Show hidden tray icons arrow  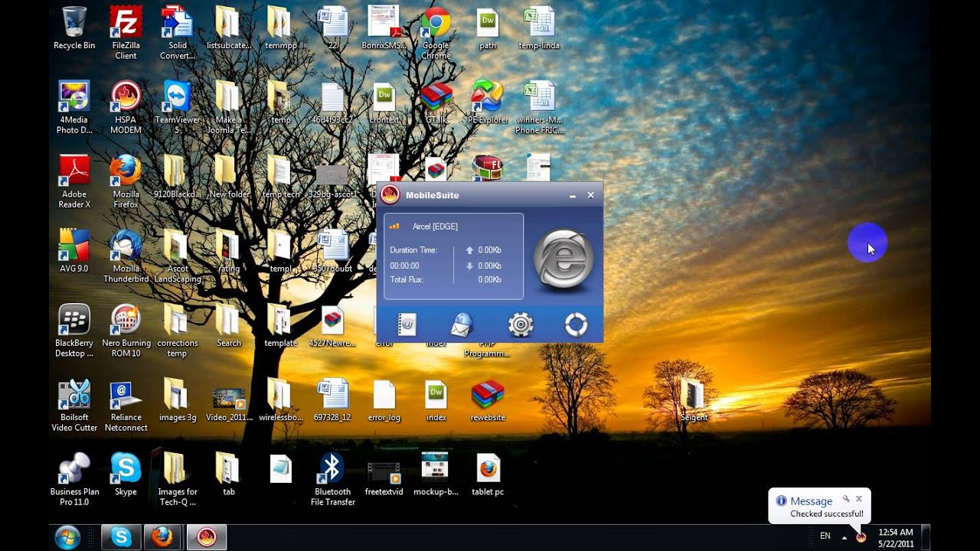tap(844, 537)
